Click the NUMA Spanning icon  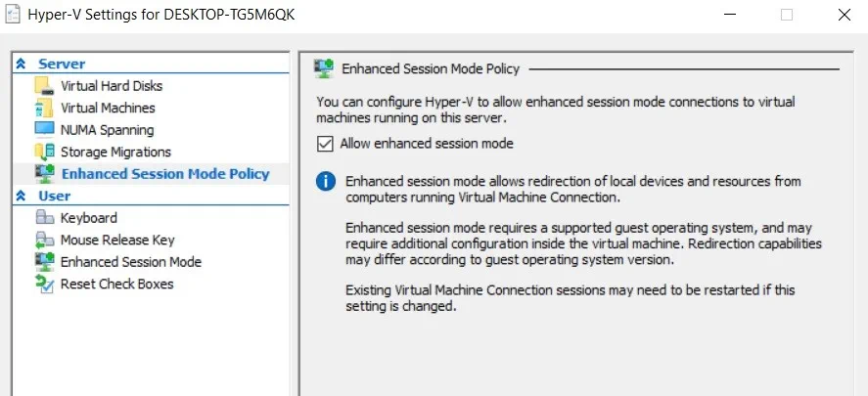pyautogui.click(x=44, y=129)
